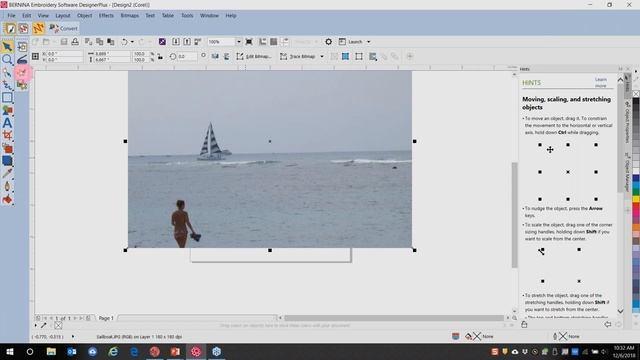This screenshot has width=640, height=360.
Task: Click the Convert button
Action: click(63, 28)
